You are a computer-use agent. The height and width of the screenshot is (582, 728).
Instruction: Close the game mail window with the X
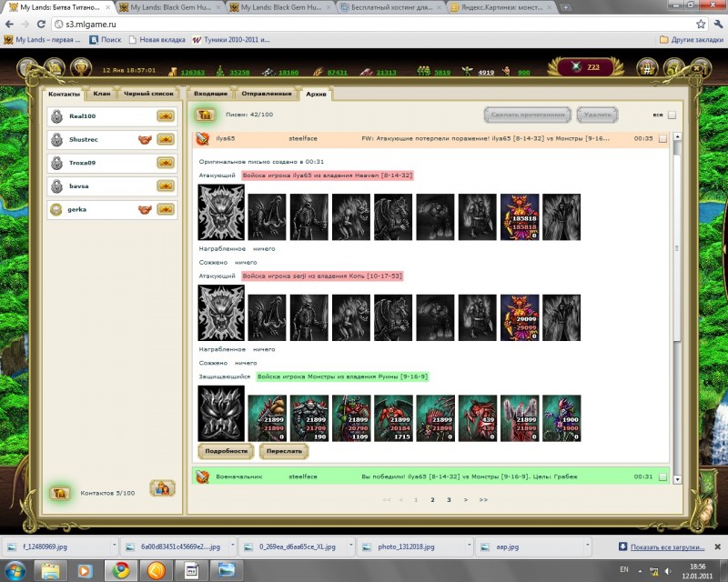[696, 68]
